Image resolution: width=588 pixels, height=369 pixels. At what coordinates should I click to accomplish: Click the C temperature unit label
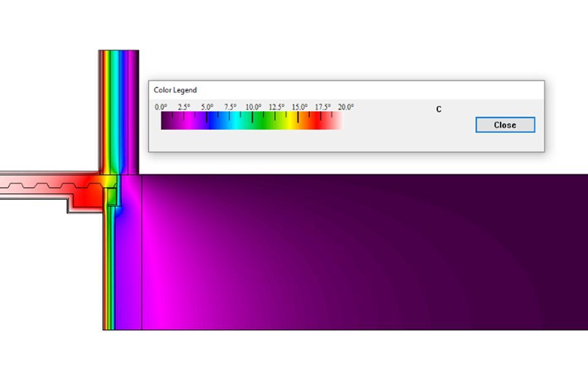(439, 109)
